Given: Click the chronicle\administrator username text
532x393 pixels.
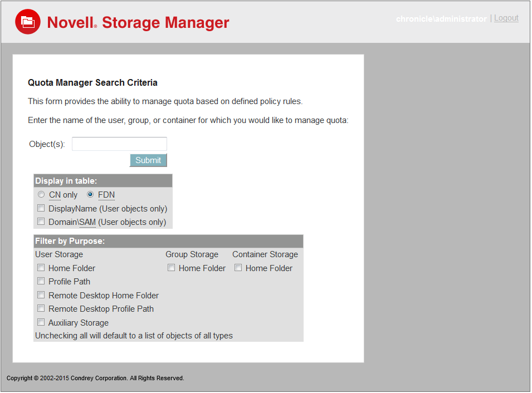Looking at the screenshot, I should tap(441, 19).
